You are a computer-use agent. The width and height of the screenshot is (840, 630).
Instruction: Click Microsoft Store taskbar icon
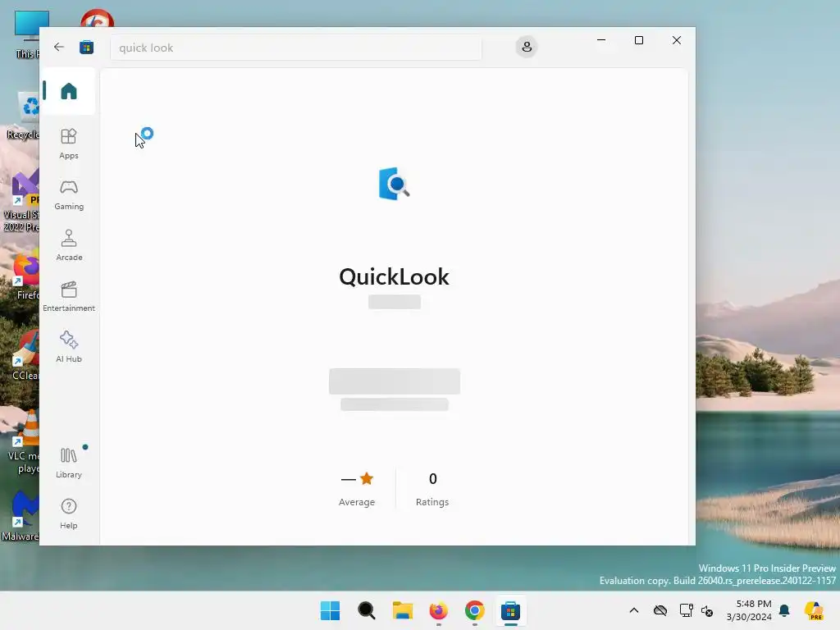pyautogui.click(x=510, y=610)
